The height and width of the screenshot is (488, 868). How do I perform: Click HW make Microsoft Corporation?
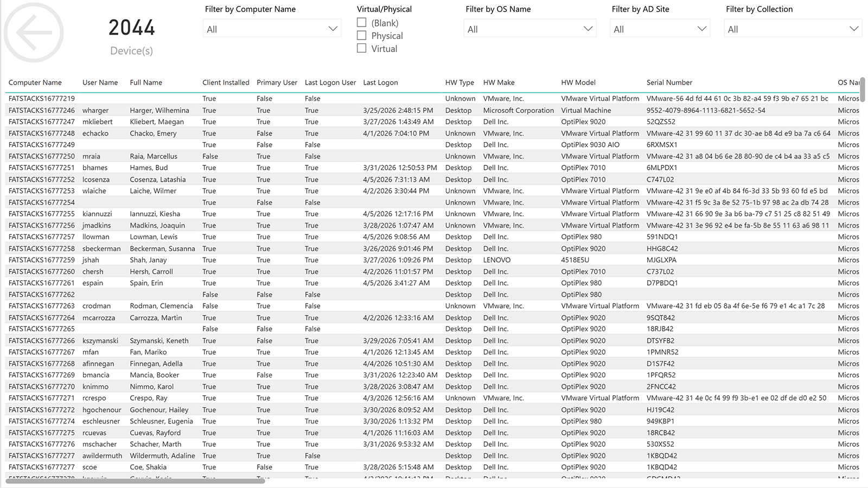(x=519, y=110)
